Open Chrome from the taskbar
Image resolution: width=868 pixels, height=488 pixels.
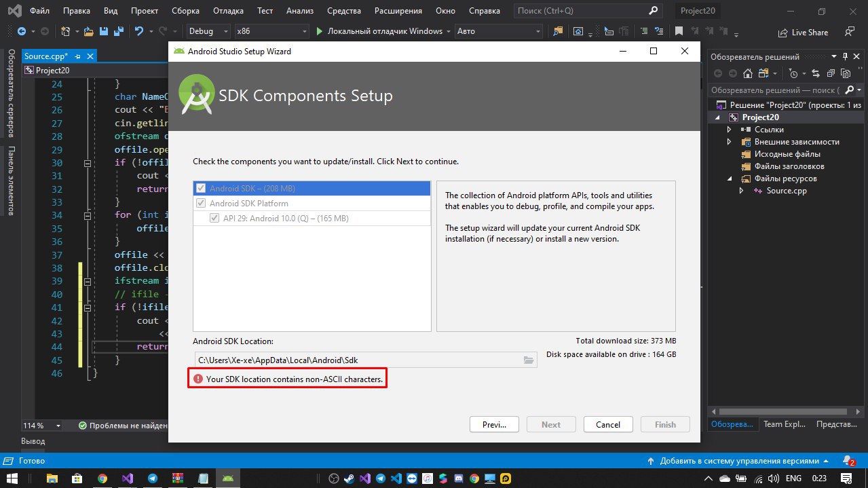click(x=102, y=478)
